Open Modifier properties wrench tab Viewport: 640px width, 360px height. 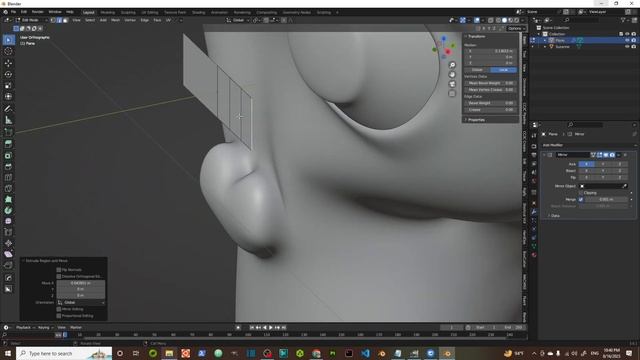click(x=534, y=212)
